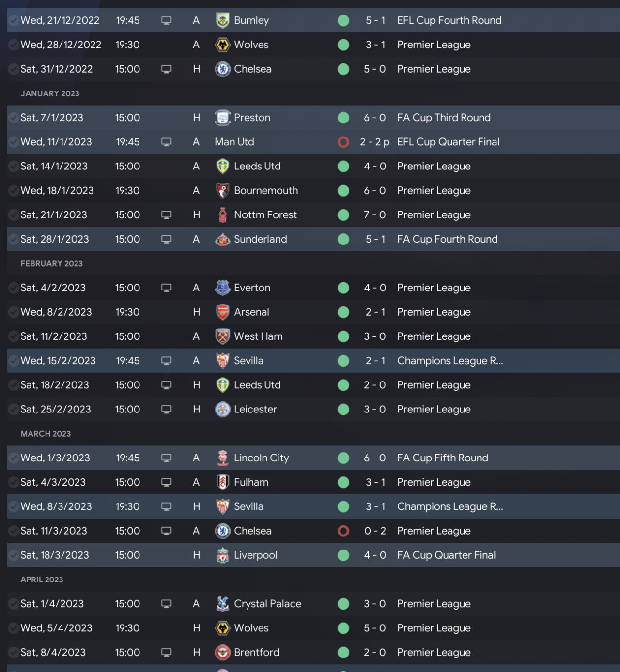Click the TV broadcast icon for Lincoln City match
The width and height of the screenshot is (620, 672).
point(166,458)
